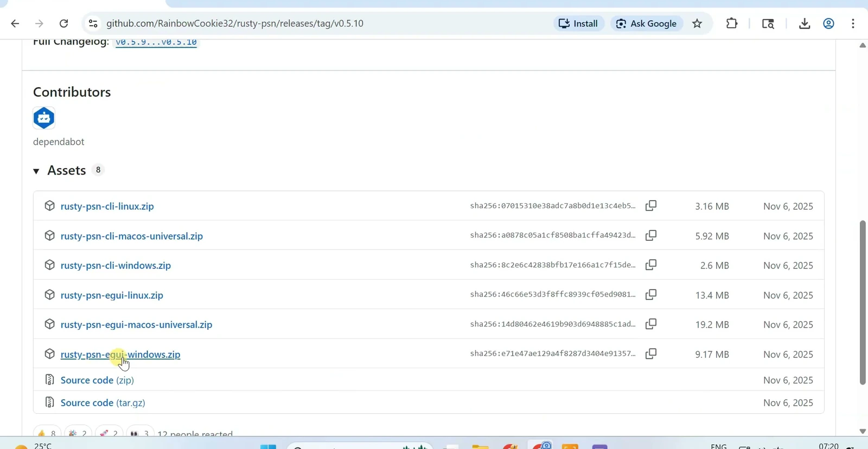The image size is (868, 449).
Task: Open the browser extensions menu
Action: point(732,23)
